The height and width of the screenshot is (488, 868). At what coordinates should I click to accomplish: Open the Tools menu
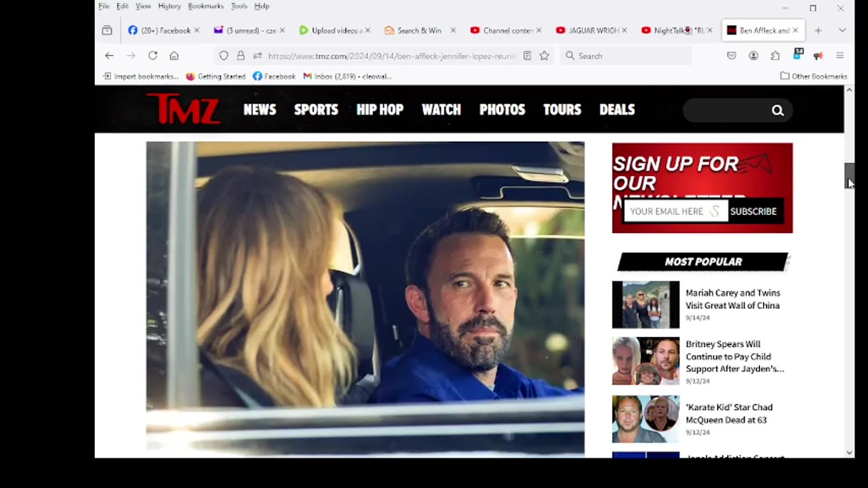click(x=239, y=6)
